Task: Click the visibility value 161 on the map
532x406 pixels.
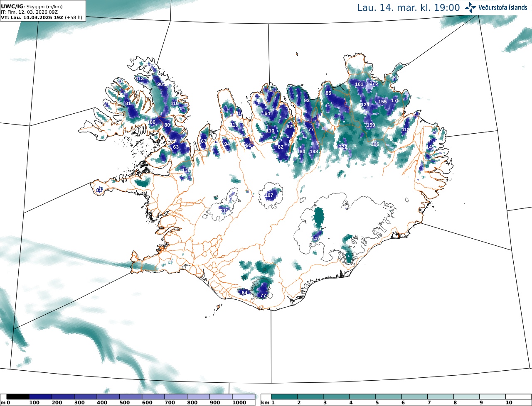Action: [360, 84]
